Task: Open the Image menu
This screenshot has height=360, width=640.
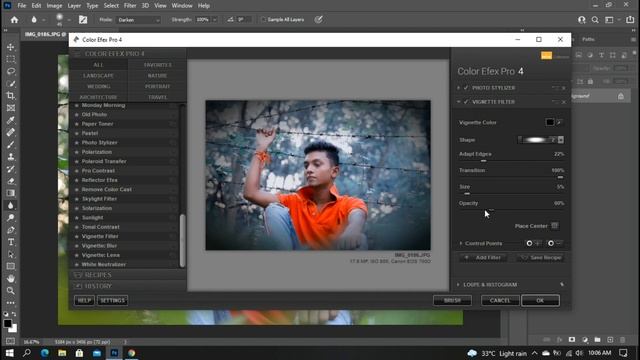Action: point(54,6)
